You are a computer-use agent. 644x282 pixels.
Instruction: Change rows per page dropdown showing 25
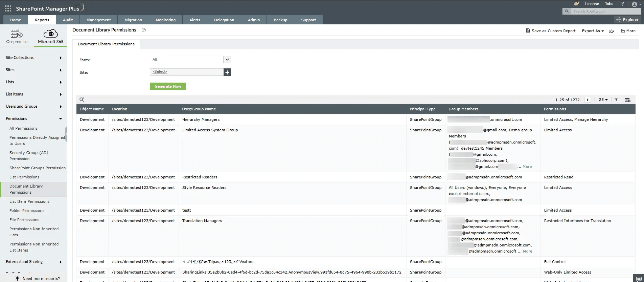coord(603,100)
